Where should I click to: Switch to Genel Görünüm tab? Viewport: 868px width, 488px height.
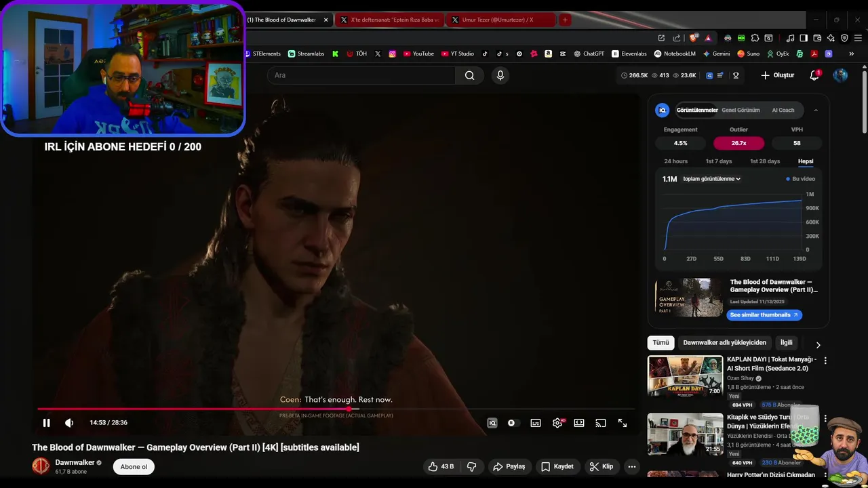741,110
